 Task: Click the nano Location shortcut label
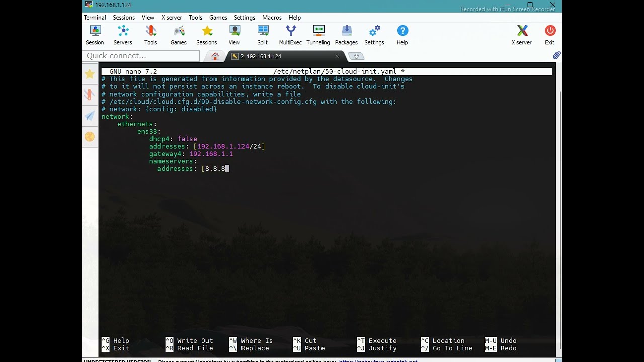click(449, 341)
